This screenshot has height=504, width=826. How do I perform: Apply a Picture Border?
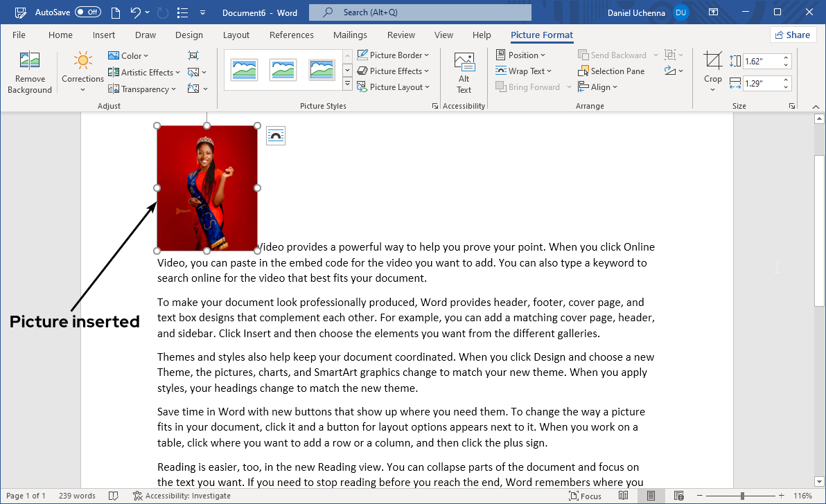point(394,54)
